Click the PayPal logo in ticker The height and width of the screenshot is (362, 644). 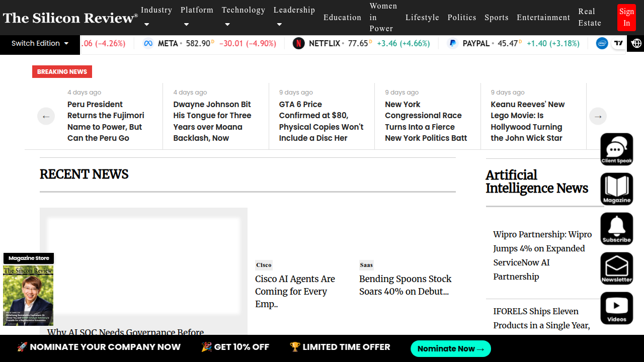453,44
